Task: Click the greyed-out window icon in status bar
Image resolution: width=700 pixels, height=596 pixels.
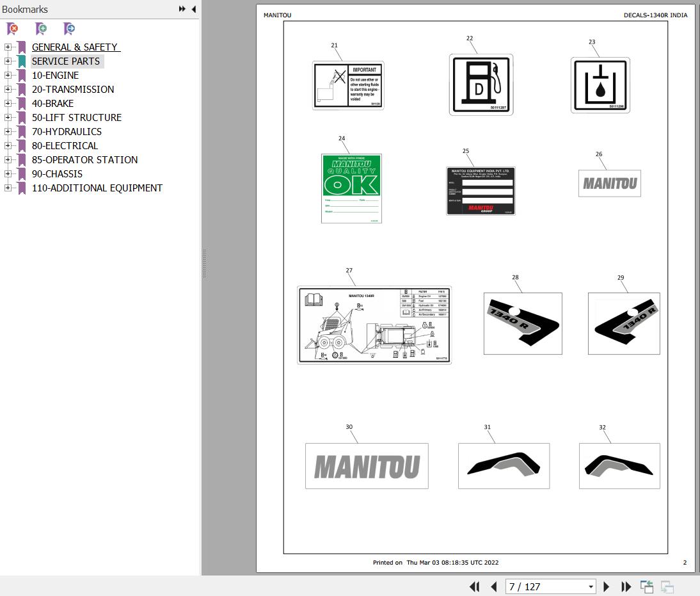Action: 667,586
